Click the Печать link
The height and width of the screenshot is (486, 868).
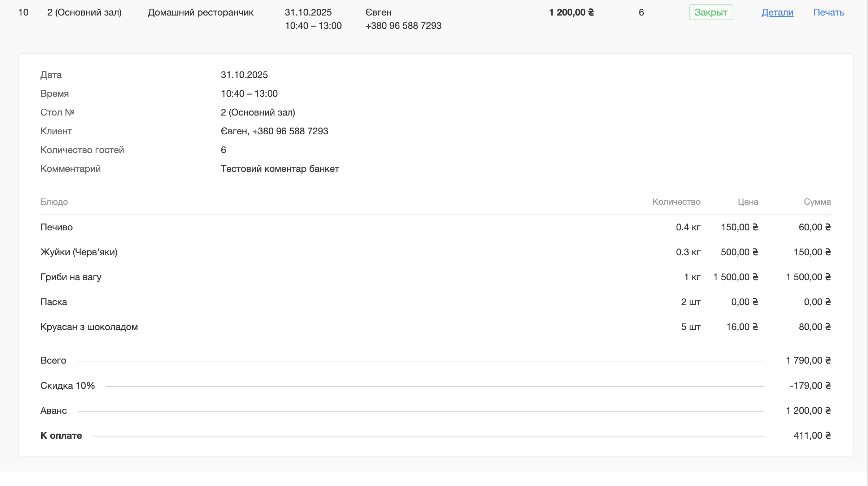[828, 12]
